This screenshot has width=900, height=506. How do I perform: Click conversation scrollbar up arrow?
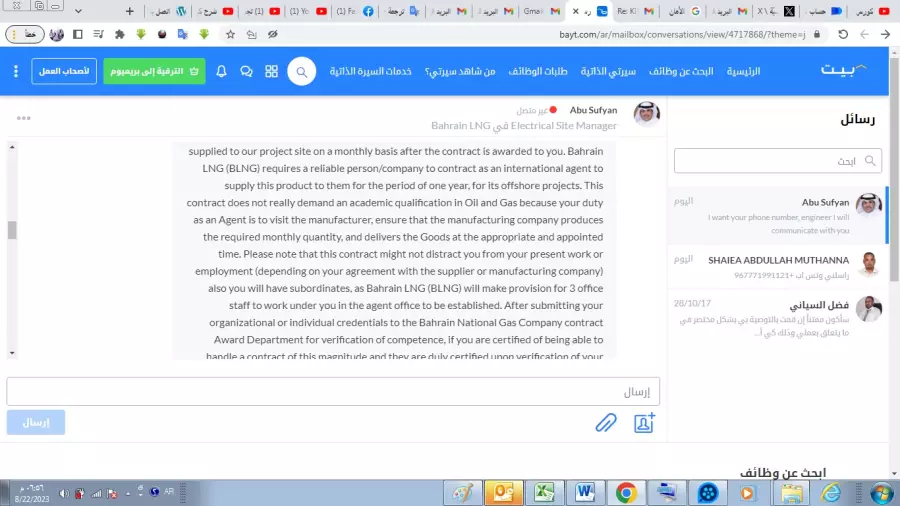pos(12,147)
